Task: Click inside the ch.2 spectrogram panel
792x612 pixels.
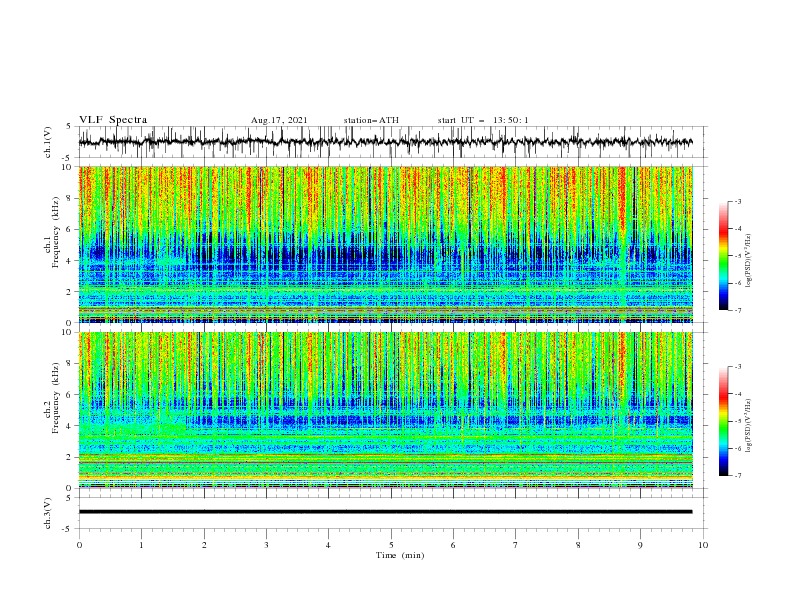Action: pos(386,410)
